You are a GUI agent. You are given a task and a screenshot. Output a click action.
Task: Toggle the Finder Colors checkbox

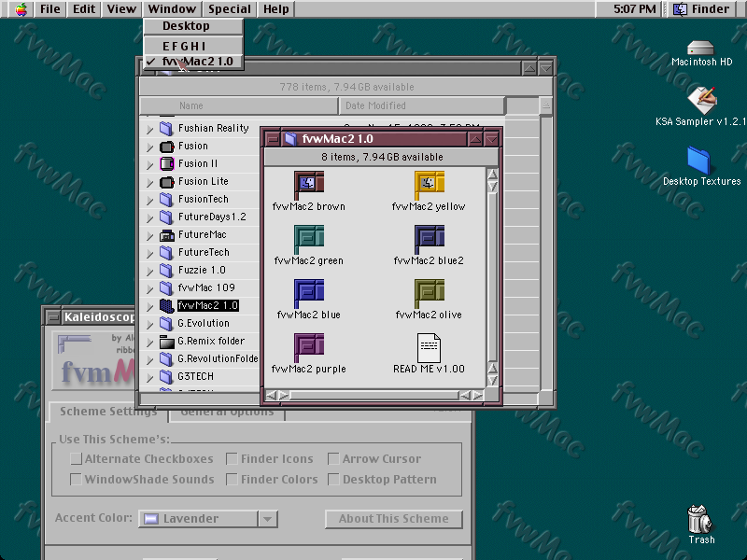(x=232, y=479)
